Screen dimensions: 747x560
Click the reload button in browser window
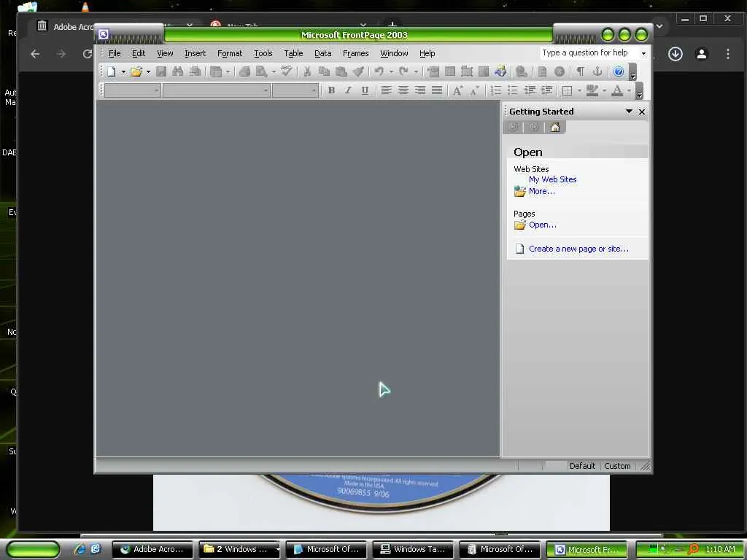tap(88, 54)
